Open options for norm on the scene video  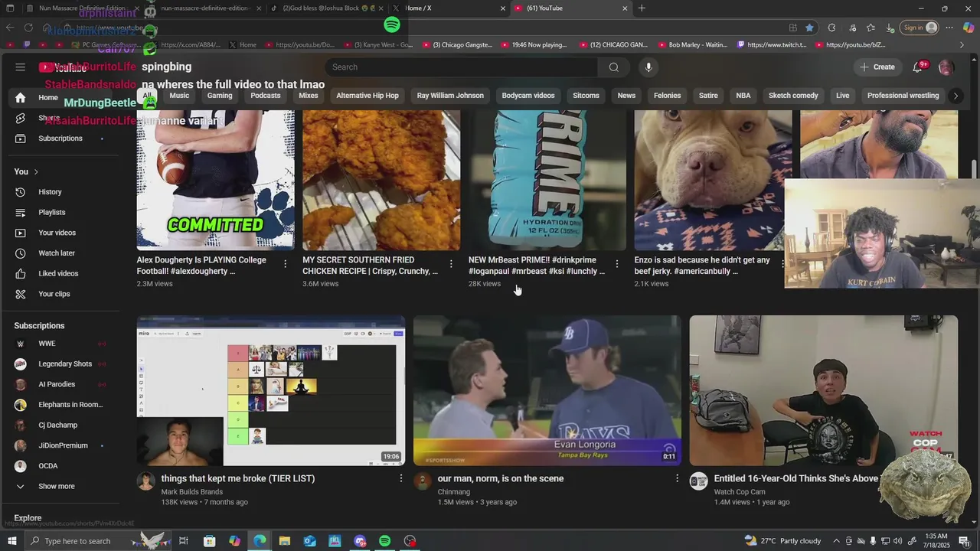coord(677,478)
